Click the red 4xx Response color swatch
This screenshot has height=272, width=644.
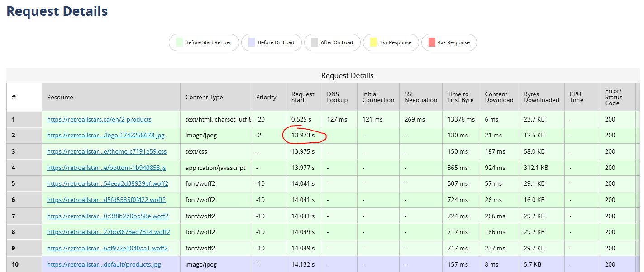431,42
